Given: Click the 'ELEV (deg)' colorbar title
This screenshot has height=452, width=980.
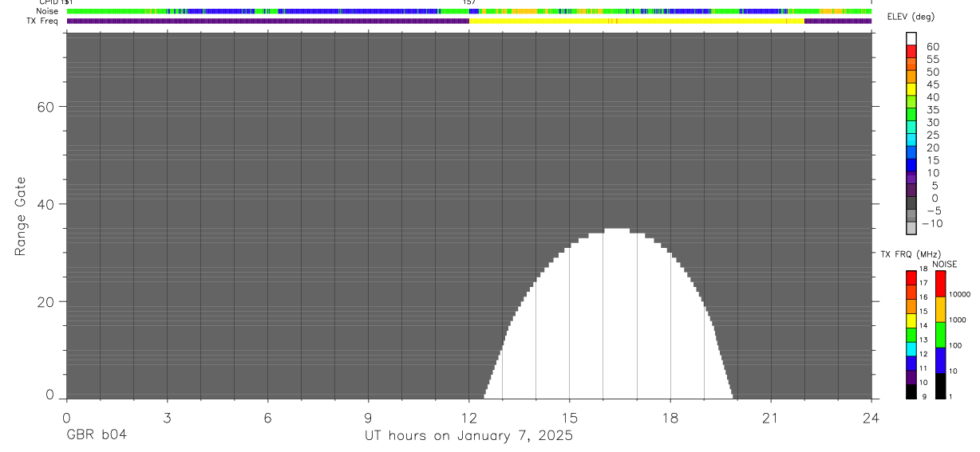Looking at the screenshot, I should click(910, 18).
